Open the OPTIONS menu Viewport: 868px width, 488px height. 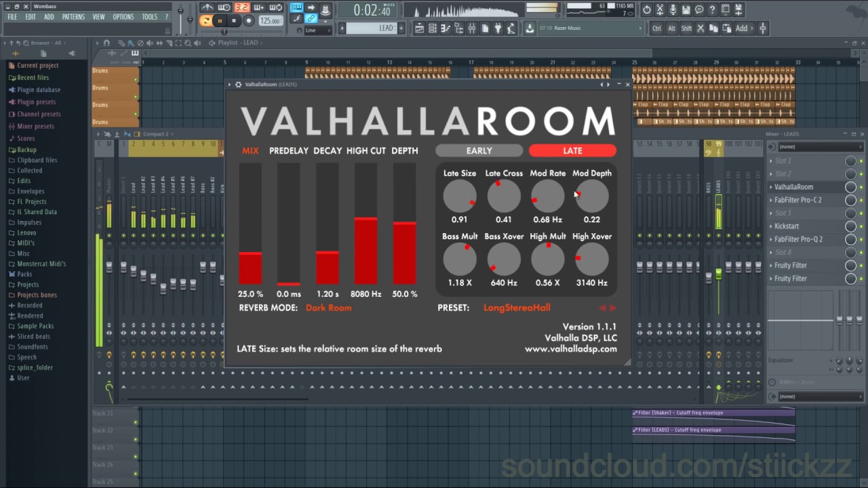[123, 17]
